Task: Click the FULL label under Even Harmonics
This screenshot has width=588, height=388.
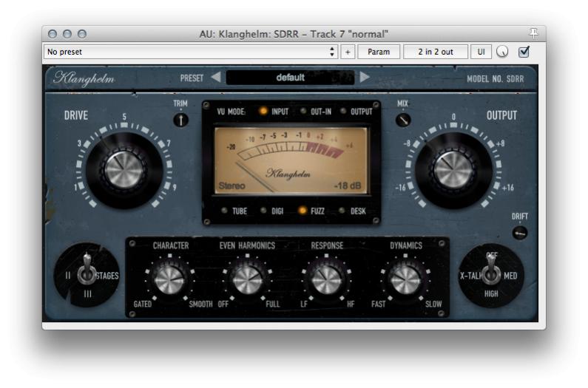Action: [273, 304]
